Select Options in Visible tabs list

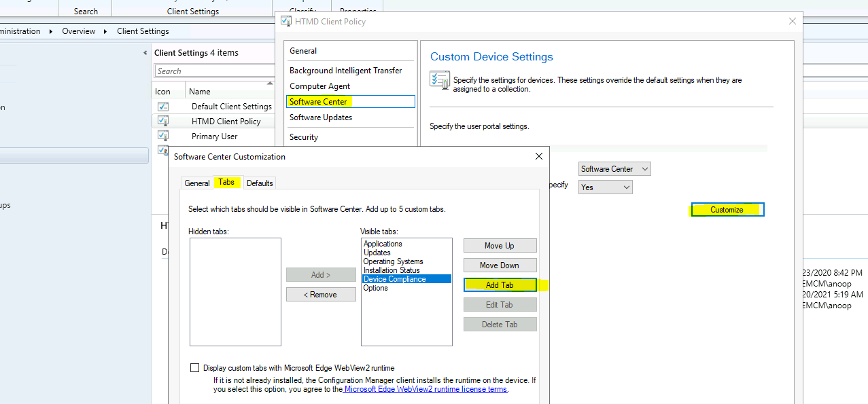point(406,288)
